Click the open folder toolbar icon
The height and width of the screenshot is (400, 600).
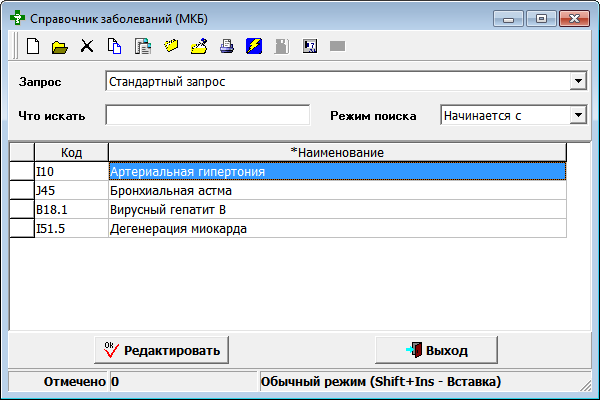pos(60,47)
